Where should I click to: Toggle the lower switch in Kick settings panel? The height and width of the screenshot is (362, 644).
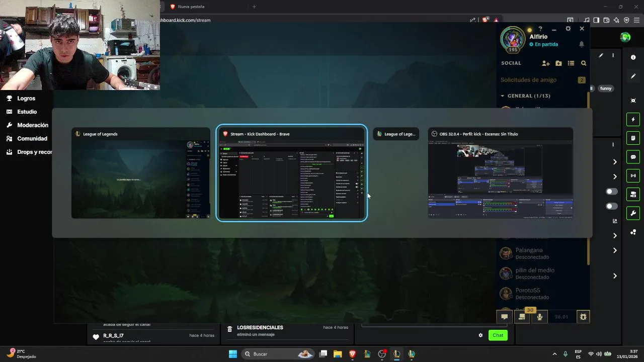pos(612,206)
